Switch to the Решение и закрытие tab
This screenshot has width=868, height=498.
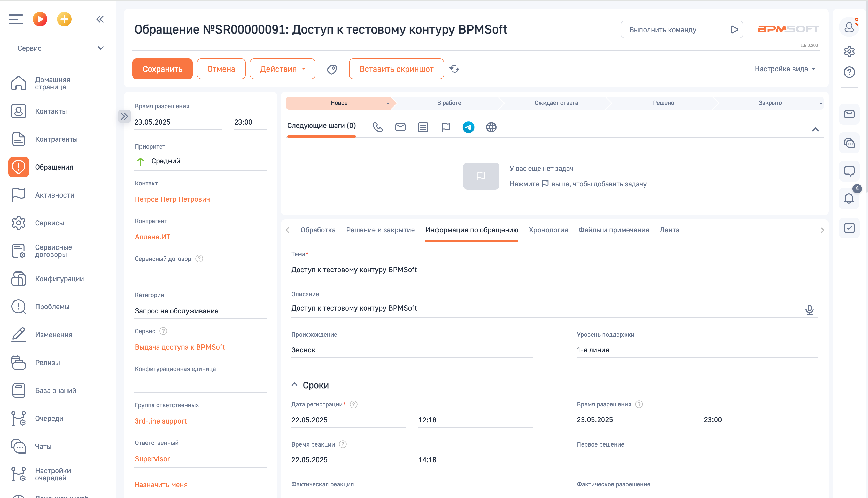380,230
